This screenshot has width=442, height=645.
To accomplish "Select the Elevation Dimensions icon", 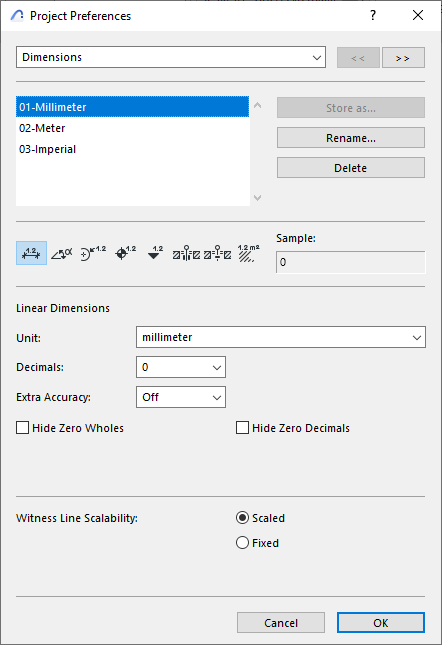I will tap(155, 253).
